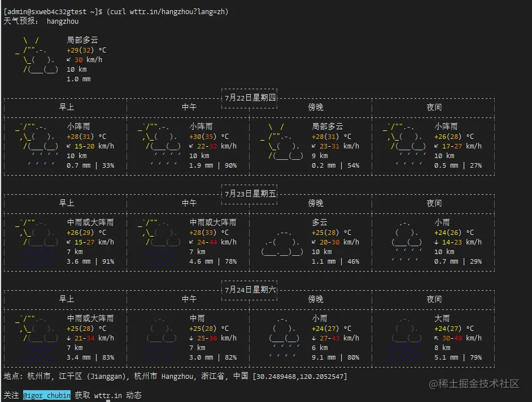Click wind value '15-27 km/h'
Viewport: 532px width, 402px height.
coord(94,242)
